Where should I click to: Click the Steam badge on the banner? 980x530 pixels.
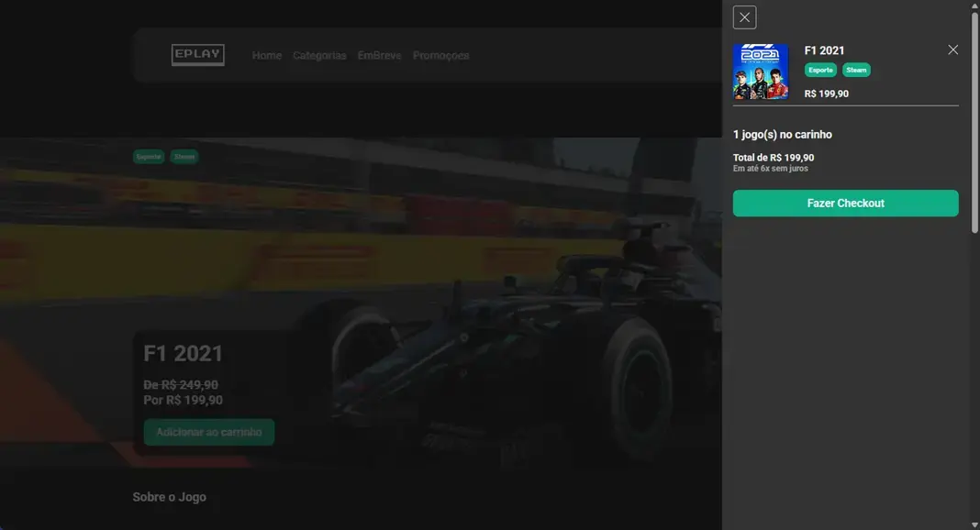(x=184, y=156)
